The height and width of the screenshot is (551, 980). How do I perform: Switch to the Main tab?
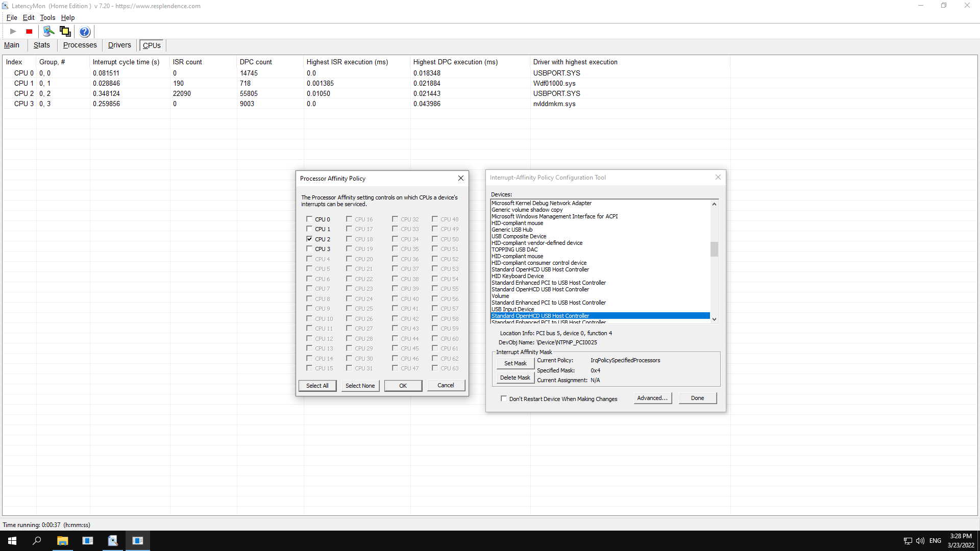coord(12,45)
